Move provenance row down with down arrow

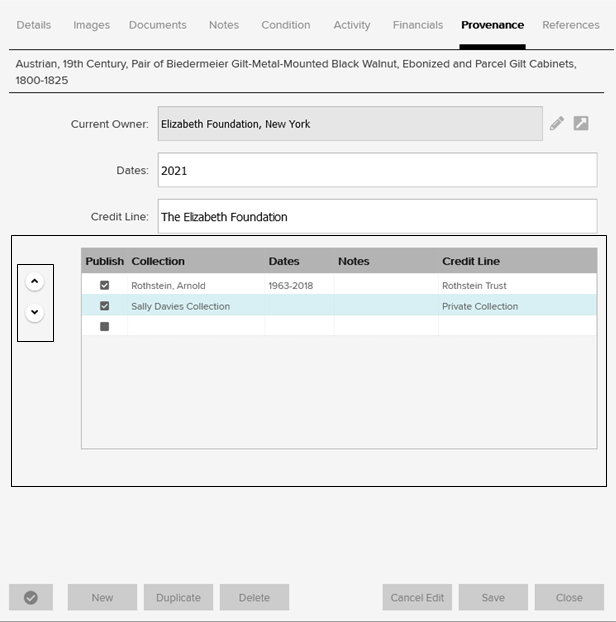(x=35, y=312)
